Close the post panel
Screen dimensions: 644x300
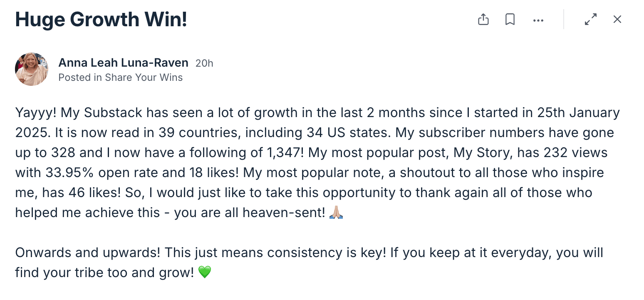coord(617,20)
